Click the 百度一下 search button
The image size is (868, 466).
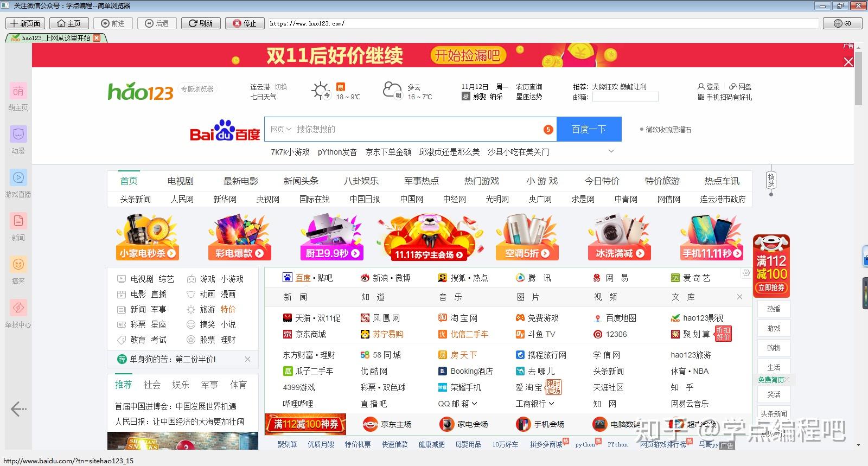589,129
